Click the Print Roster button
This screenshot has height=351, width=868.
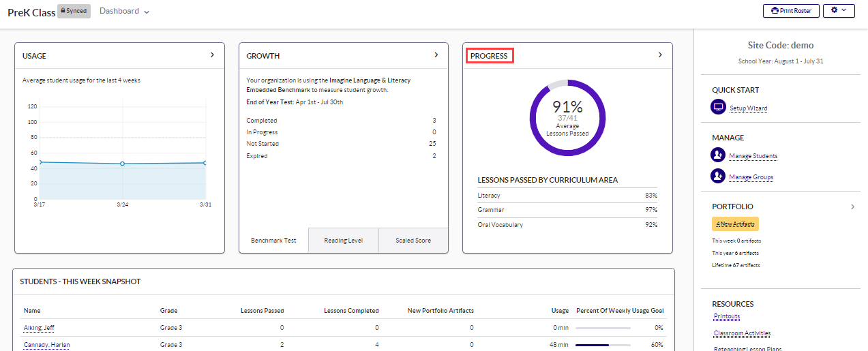pos(790,11)
